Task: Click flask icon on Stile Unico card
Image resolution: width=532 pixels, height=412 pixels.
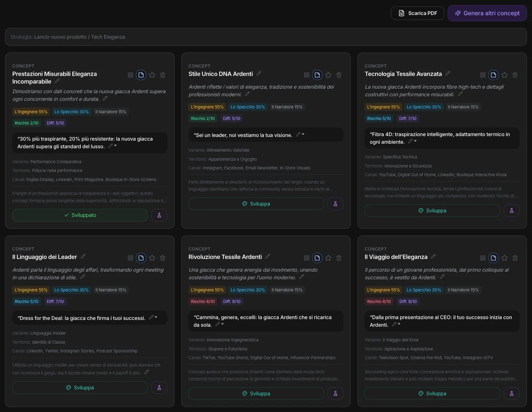Action: 335,204
